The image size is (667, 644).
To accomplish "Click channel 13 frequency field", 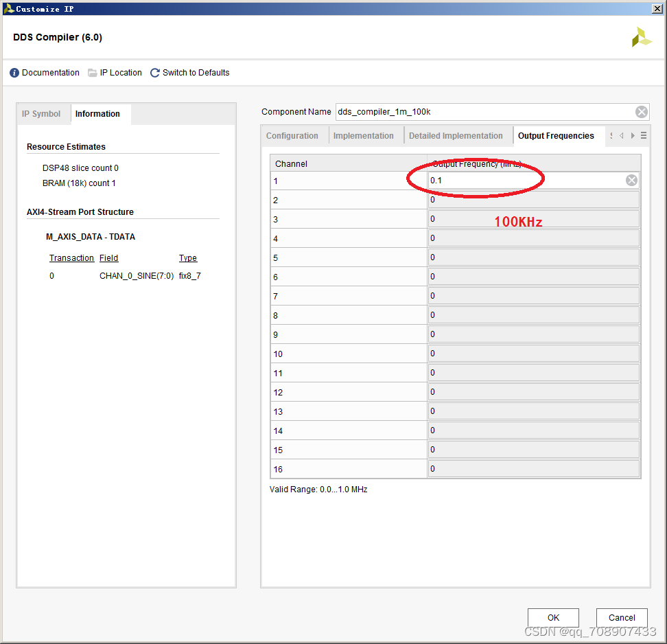I will click(x=533, y=411).
